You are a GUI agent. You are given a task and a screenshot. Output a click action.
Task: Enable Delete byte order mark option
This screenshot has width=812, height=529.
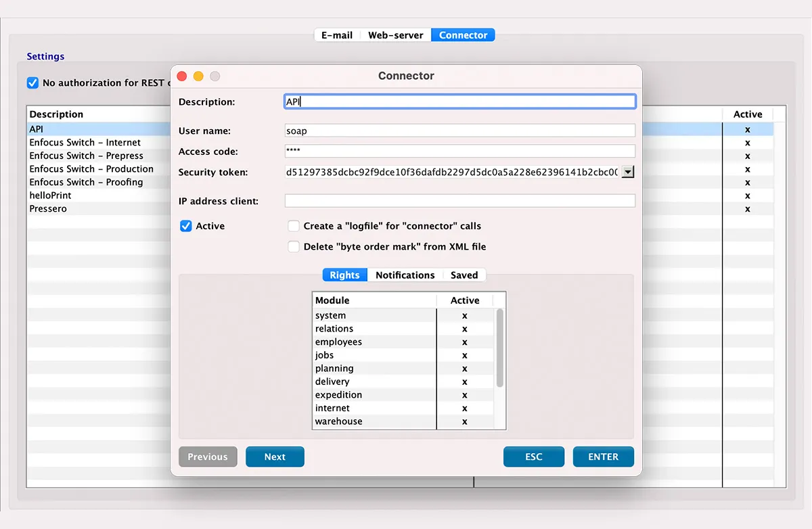pos(294,247)
